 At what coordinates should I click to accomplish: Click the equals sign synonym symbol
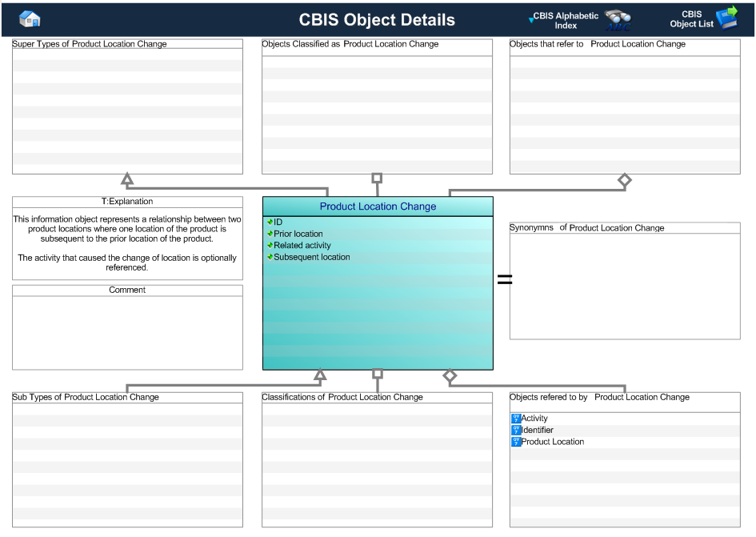click(504, 279)
